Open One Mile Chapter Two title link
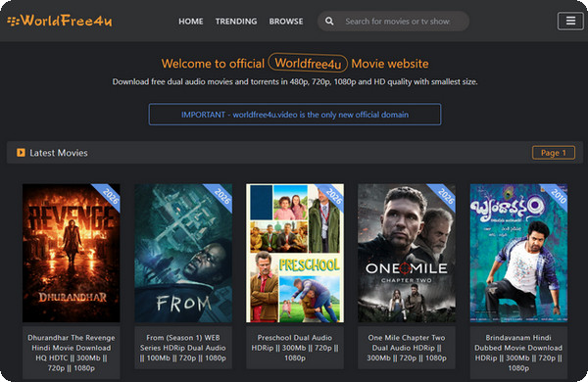The height and width of the screenshot is (382, 588). point(407,348)
